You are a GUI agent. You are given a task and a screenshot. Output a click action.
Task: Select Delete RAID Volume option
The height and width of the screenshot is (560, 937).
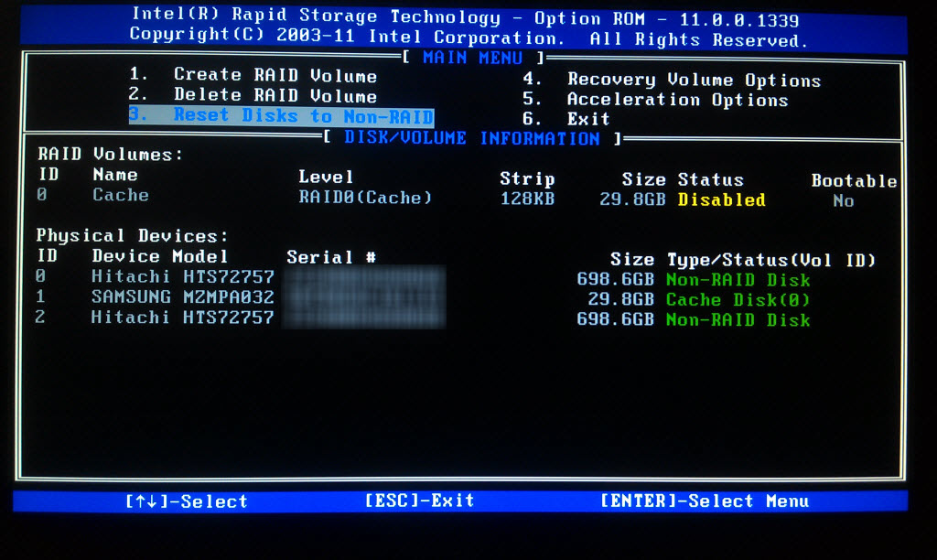click(x=253, y=95)
